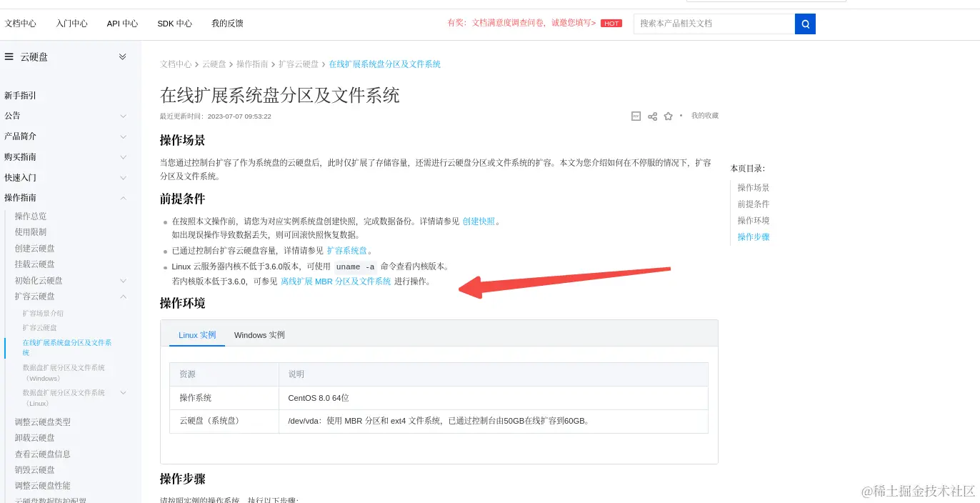Click the share icon near 我的收藏
This screenshot has width=980, height=503.
[x=652, y=116]
